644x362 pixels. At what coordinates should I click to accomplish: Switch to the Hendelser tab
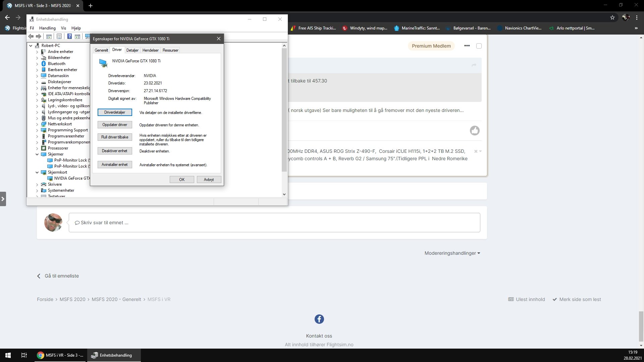[150, 50]
